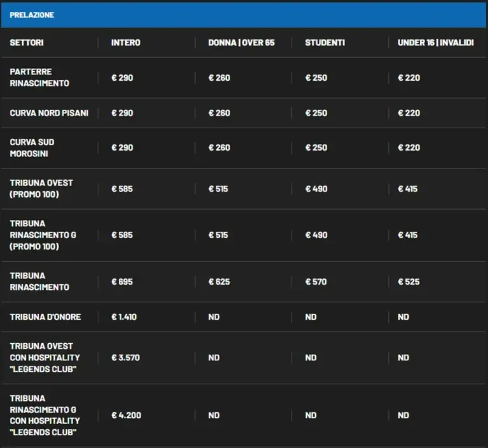Select the Parterre Rinascimento row label
488x448 pixels.
click(39, 78)
